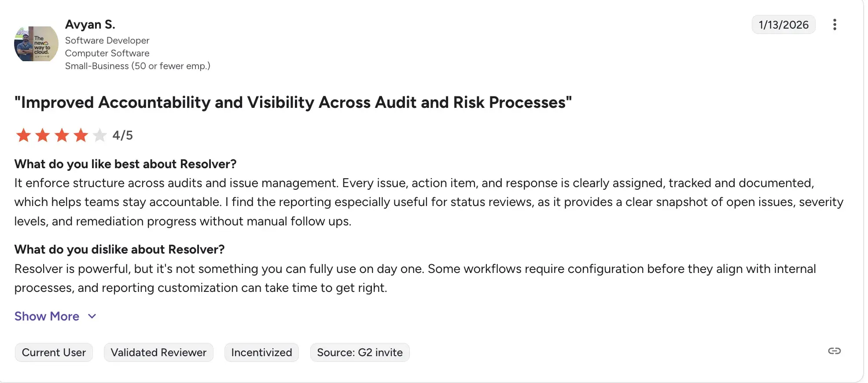The height and width of the screenshot is (383, 868).
Task: Select the Current User badge
Action: [x=54, y=352]
